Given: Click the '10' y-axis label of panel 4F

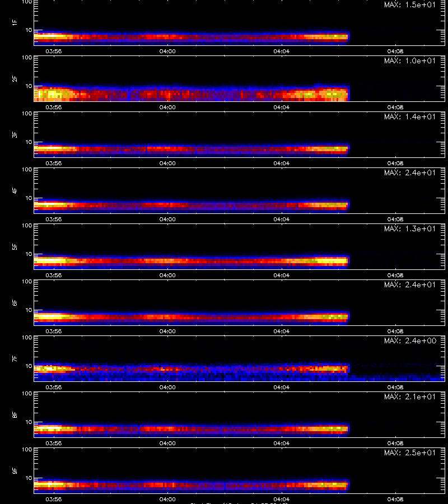Looking at the screenshot, I should coord(29,198).
